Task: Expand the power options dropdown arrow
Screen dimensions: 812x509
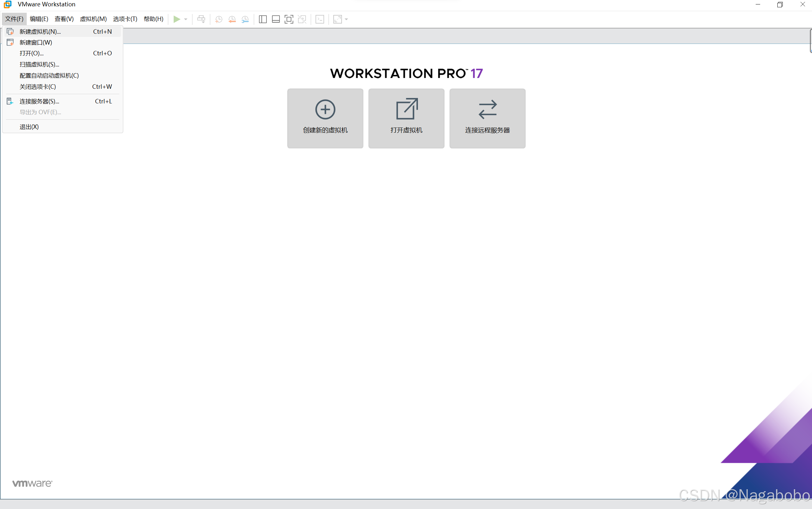Action: (186, 19)
